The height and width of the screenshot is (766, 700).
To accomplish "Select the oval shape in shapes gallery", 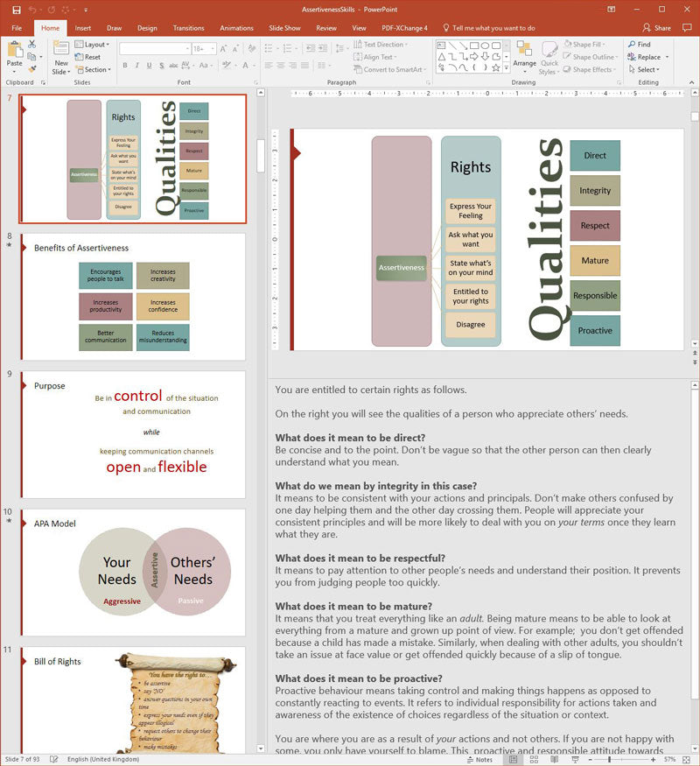I will tap(485, 46).
